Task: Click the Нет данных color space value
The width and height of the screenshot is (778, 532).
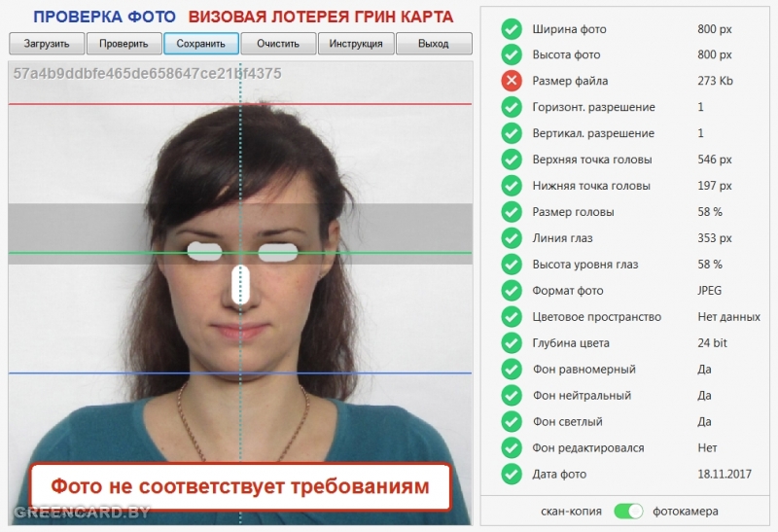Action: click(728, 317)
